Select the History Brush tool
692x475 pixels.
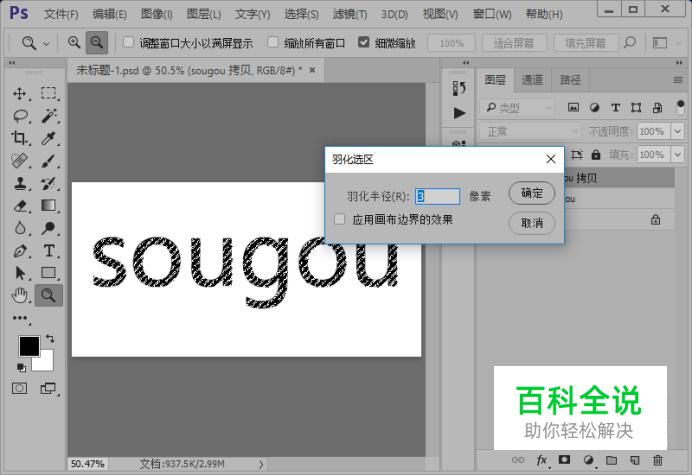pyautogui.click(x=49, y=183)
